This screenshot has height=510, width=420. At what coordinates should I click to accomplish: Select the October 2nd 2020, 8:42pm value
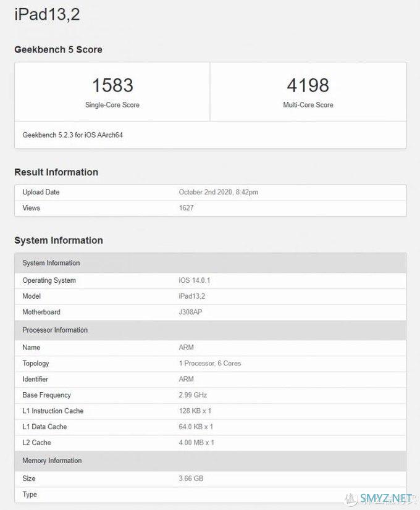pyautogui.click(x=218, y=192)
